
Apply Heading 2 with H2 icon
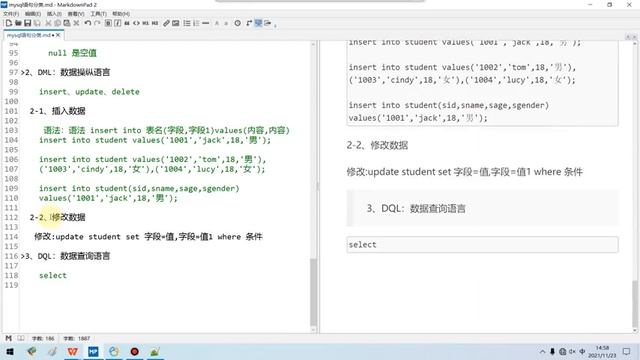[155, 23]
